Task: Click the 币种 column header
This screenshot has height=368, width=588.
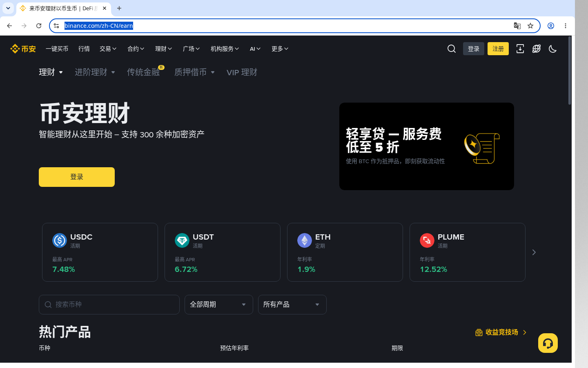Action: pos(45,348)
